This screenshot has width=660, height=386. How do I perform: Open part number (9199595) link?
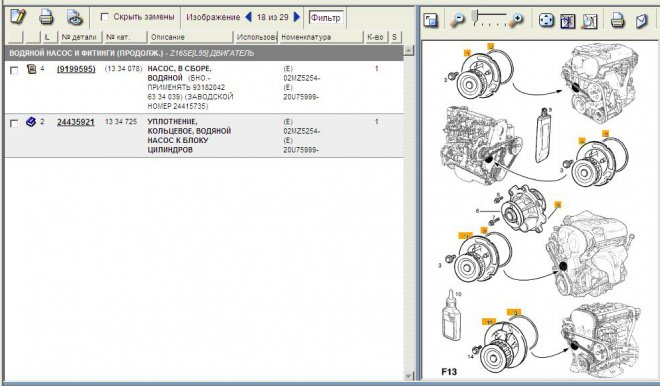coord(76,69)
